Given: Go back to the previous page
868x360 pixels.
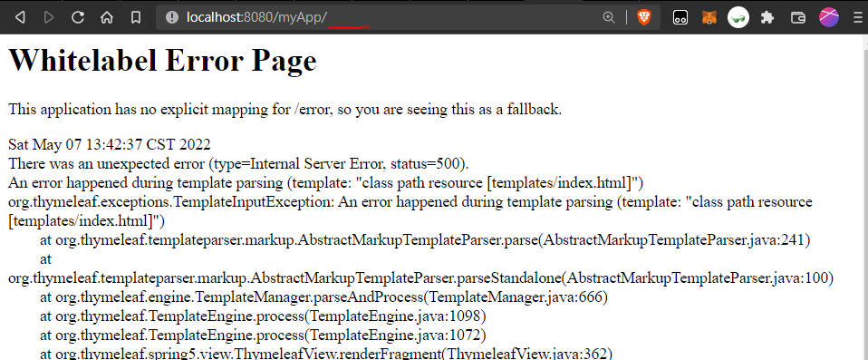Looking at the screenshot, I should 20,18.
